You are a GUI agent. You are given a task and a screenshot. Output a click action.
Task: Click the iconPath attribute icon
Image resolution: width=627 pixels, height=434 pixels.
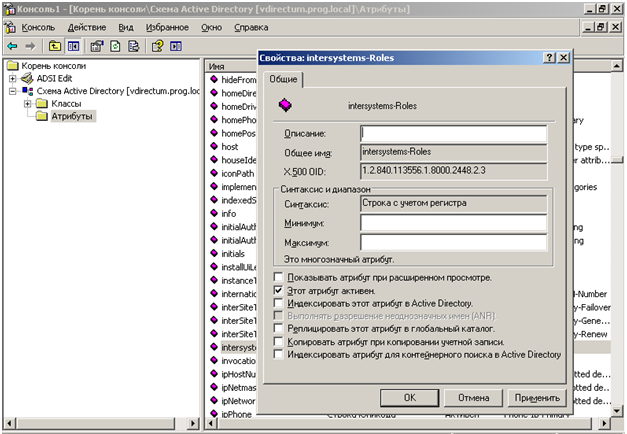click(214, 173)
